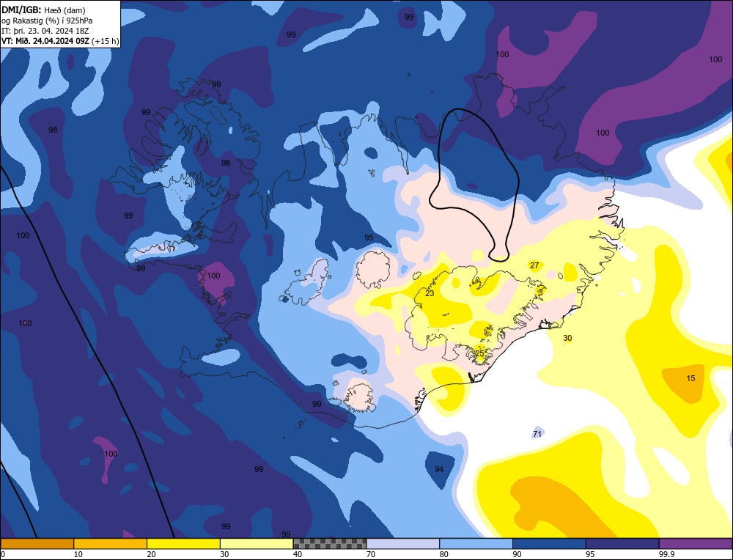Screen dimensions: 733x560
Task: Click the '40' legend tick label
Action: pyautogui.click(x=298, y=554)
